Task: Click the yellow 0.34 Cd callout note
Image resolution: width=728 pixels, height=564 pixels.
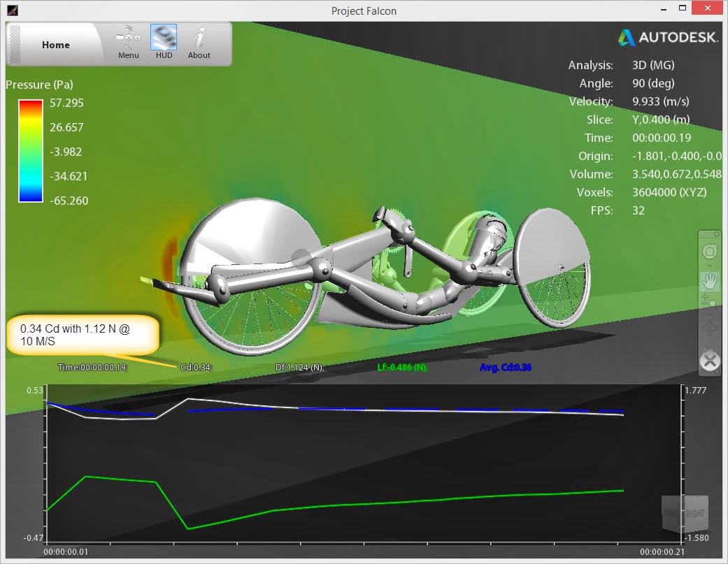Action: pyautogui.click(x=83, y=335)
